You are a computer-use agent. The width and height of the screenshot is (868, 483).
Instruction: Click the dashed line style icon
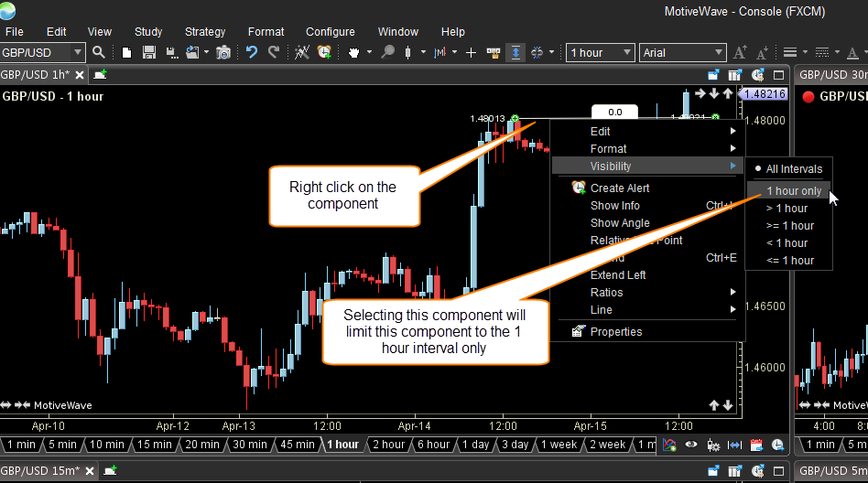822,52
